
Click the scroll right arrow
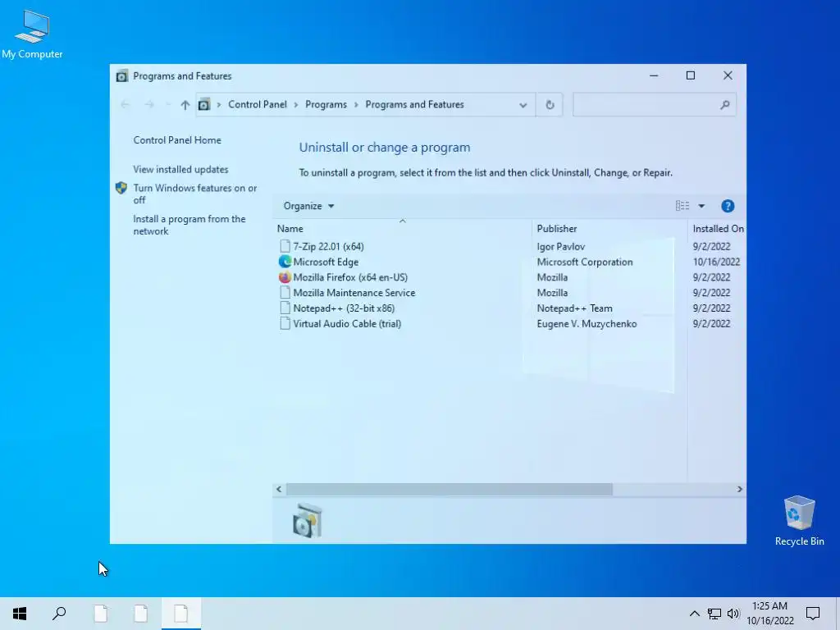point(739,489)
